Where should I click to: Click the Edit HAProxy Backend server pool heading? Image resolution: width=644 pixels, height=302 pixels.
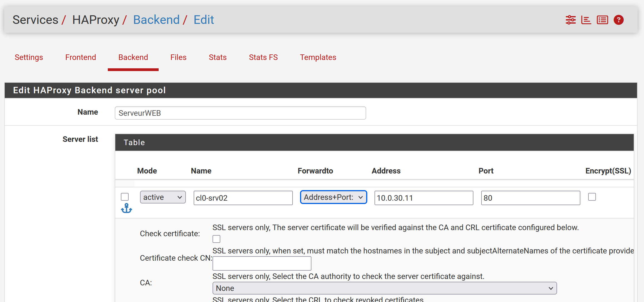click(89, 90)
